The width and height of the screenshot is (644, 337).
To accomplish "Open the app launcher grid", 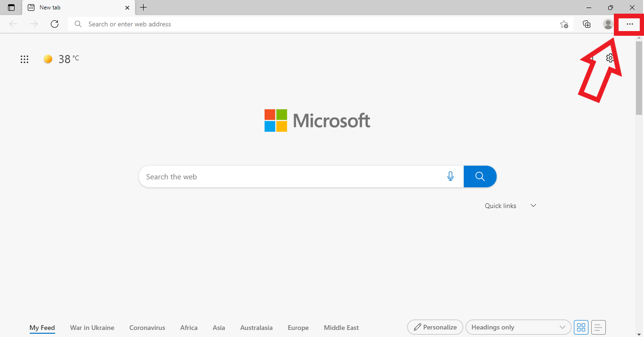I will click(24, 59).
